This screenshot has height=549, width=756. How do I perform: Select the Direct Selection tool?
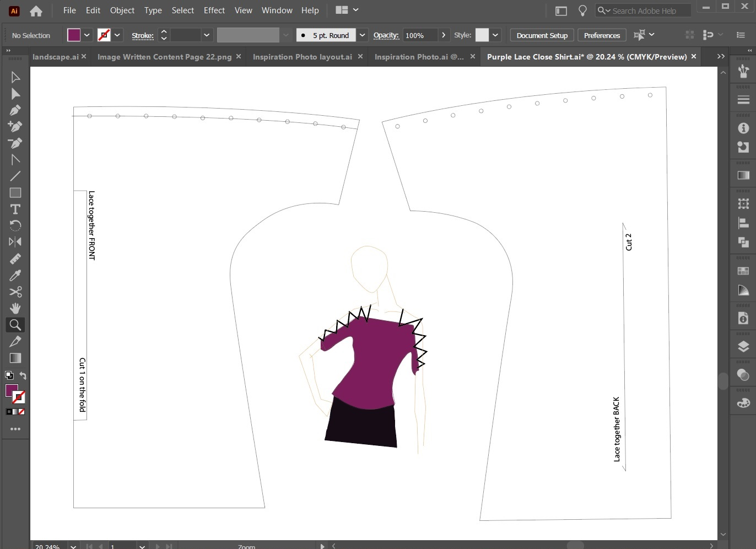pyautogui.click(x=15, y=94)
